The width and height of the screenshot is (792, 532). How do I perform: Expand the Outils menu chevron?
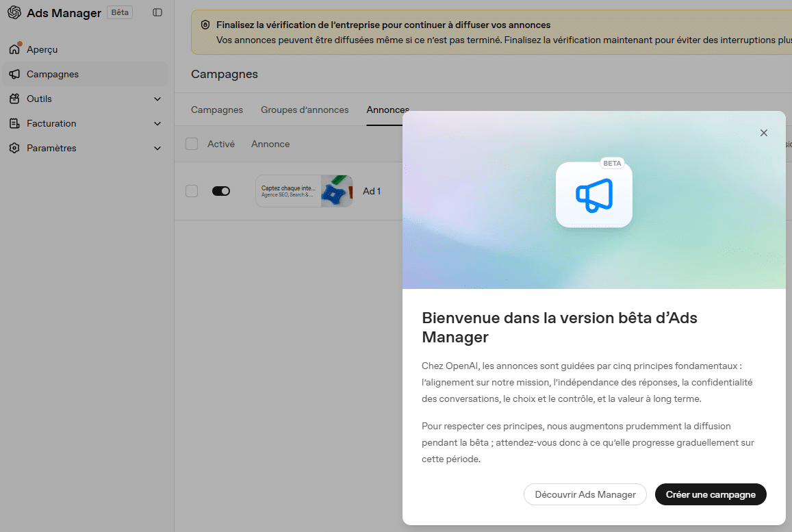pyautogui.click(x=157, y=99)
